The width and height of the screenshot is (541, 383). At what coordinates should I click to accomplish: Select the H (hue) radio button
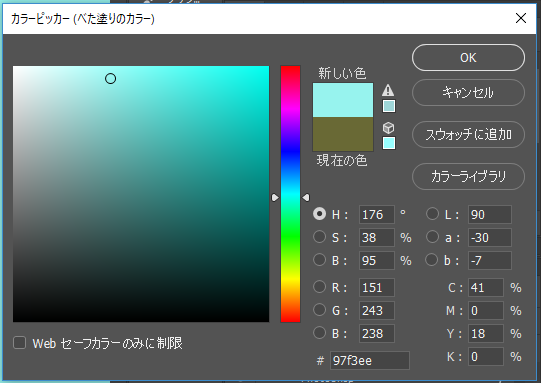tap(319, 214)
